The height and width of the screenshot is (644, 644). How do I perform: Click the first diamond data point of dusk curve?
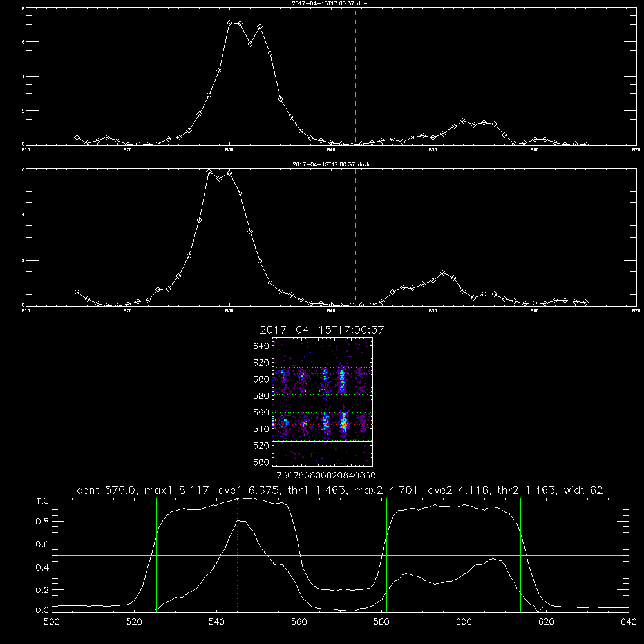point(77,292)
